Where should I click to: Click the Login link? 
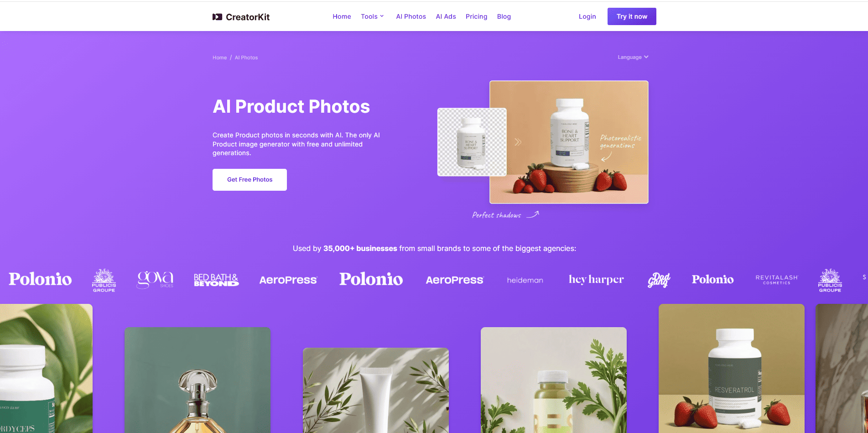pos(587,16)
